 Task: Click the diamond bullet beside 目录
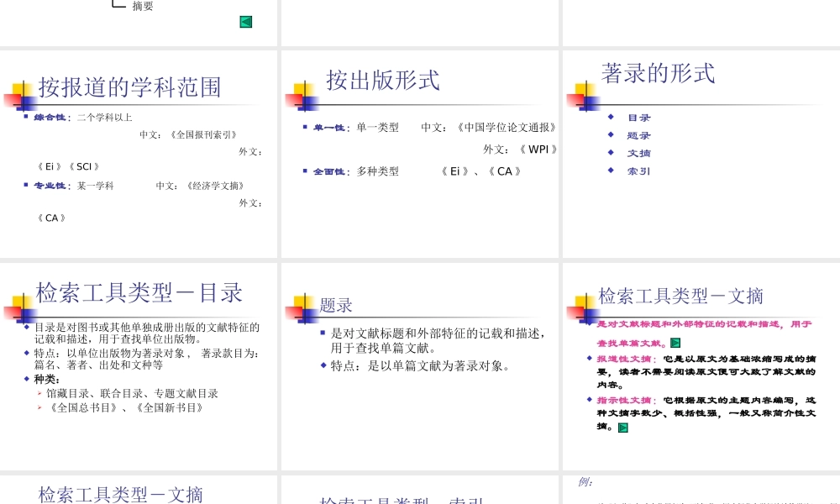[611, 118]
